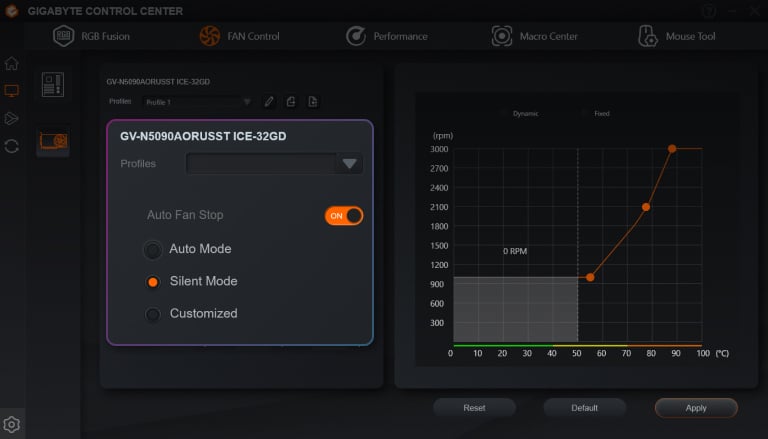
Task: Click the pencil edit profile icon
Action: coord(268,102)
